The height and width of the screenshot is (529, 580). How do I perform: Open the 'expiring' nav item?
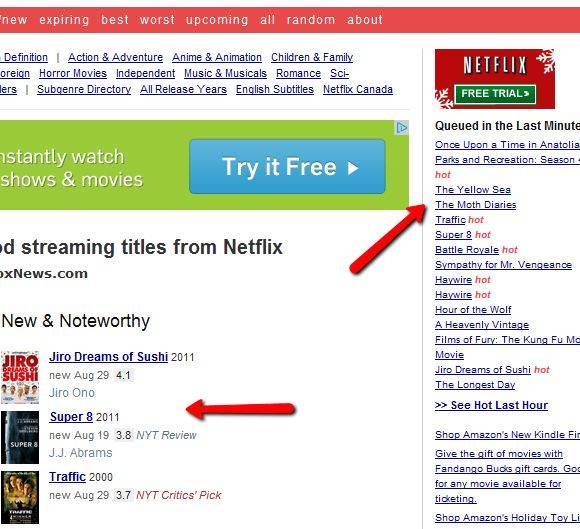coord(64,20)
